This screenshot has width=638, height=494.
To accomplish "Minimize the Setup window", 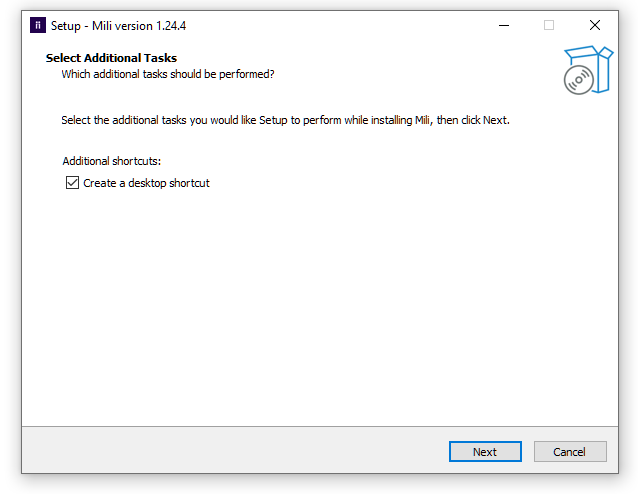I will pyautogui.click(x=502, y=25).
